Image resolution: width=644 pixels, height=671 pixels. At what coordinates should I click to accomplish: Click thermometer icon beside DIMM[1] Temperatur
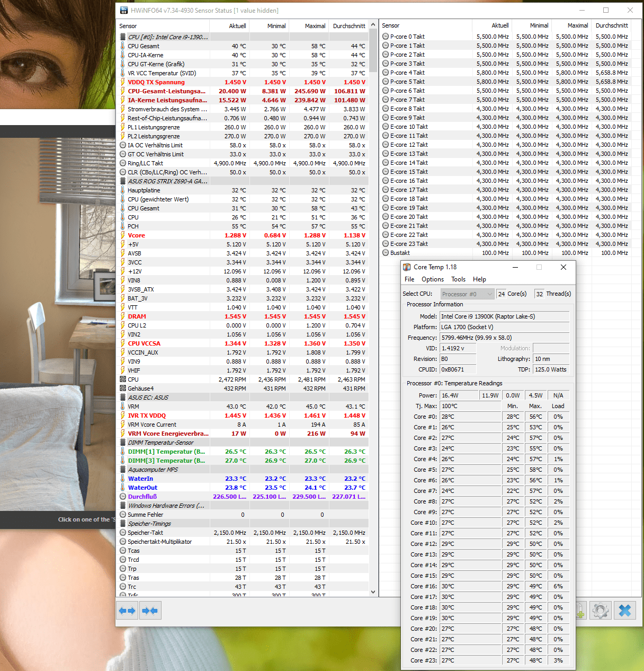123,452
